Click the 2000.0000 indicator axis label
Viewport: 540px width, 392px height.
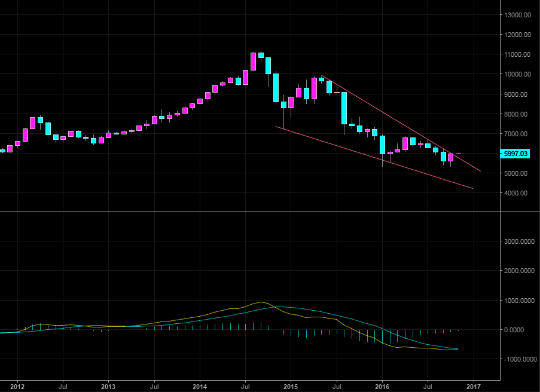(x=520, y=271)
